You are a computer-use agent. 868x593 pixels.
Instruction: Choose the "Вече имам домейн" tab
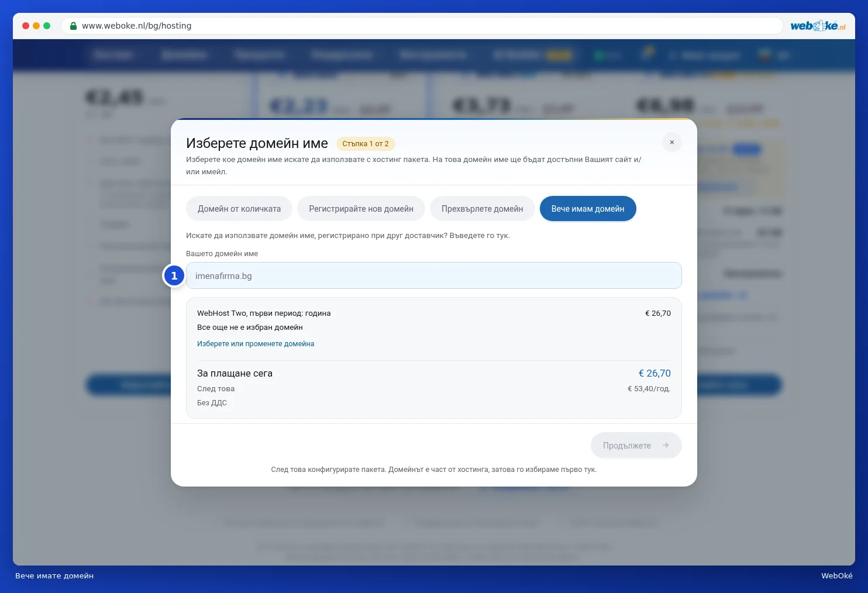(588, 209)
